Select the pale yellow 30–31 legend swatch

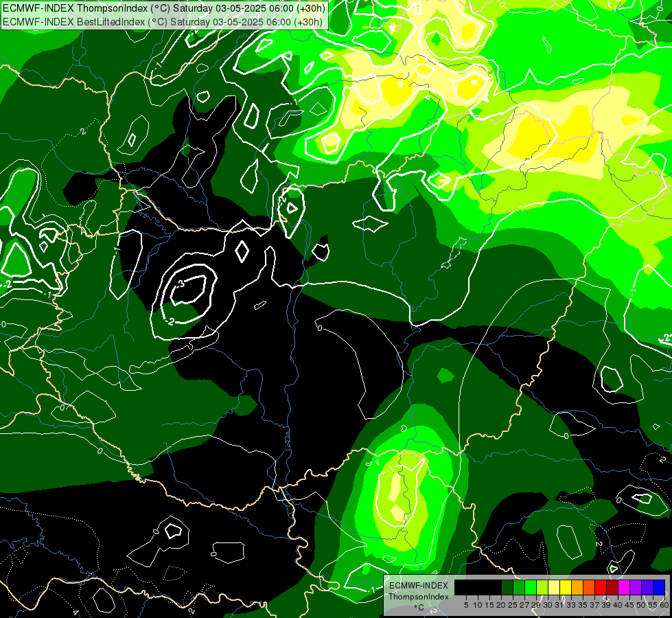[x=554, y=587]
